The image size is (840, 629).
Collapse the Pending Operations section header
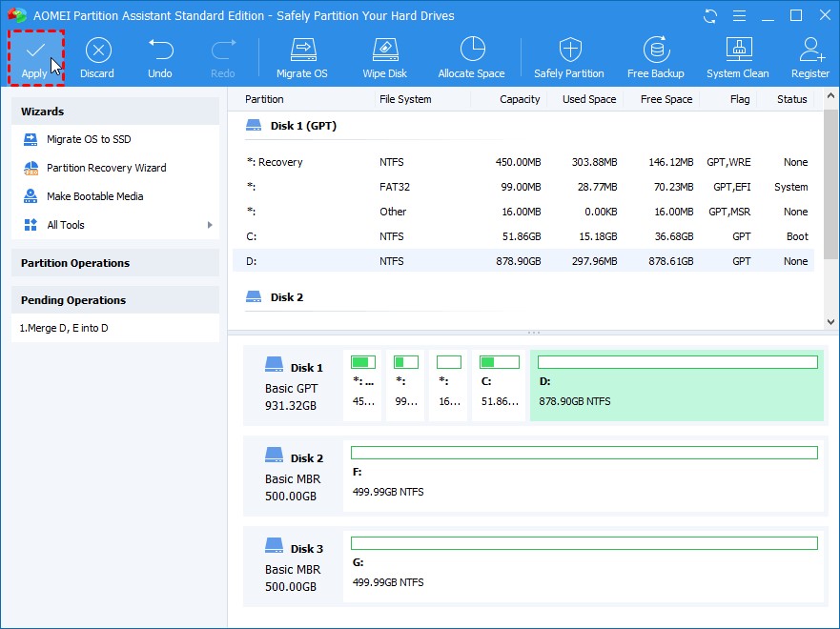(115, 300)
